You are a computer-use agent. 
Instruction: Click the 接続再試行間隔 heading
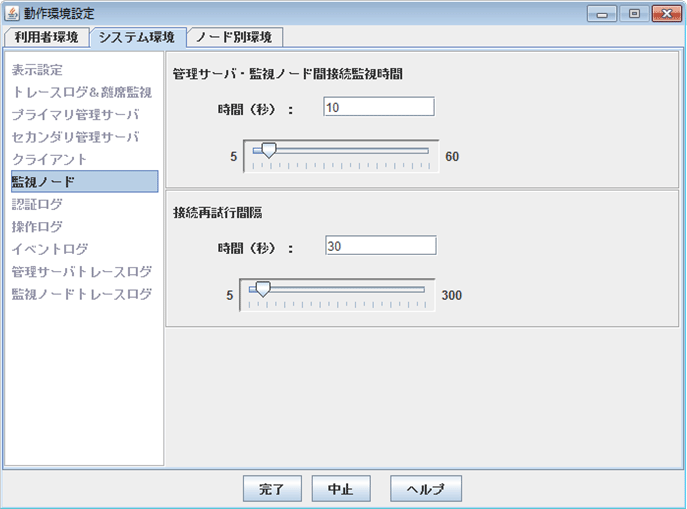click(x=218, y=213)
